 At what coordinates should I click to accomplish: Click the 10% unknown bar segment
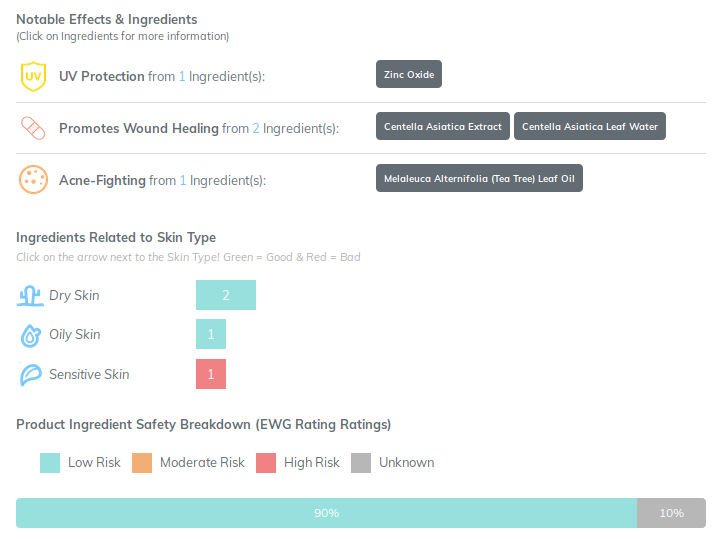tap(671, 513)
